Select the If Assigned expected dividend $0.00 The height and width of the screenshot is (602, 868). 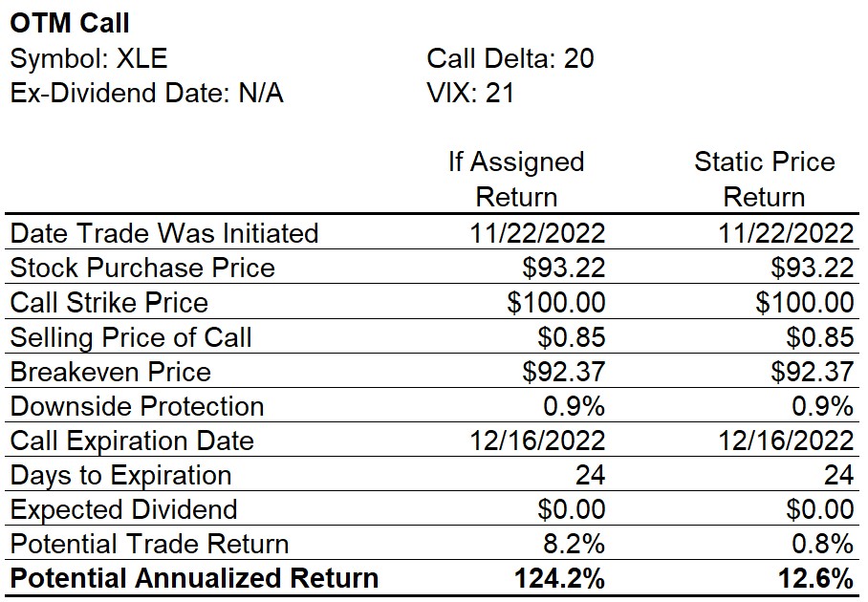(x=572, y=509)
